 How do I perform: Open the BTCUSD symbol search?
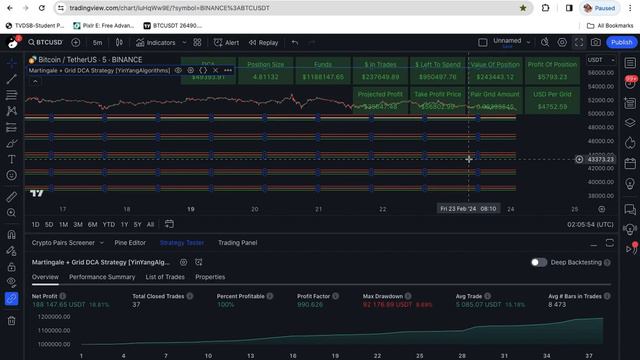coord(45,42)
